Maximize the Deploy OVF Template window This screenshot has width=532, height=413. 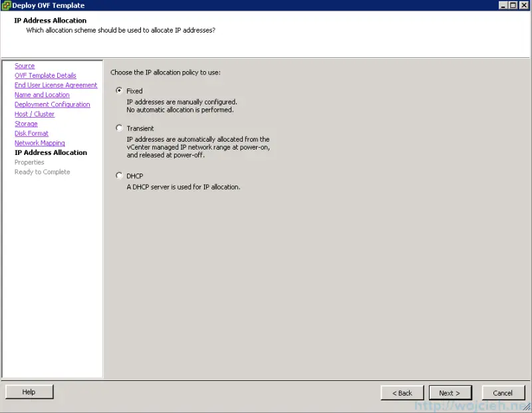click(513, 5)
